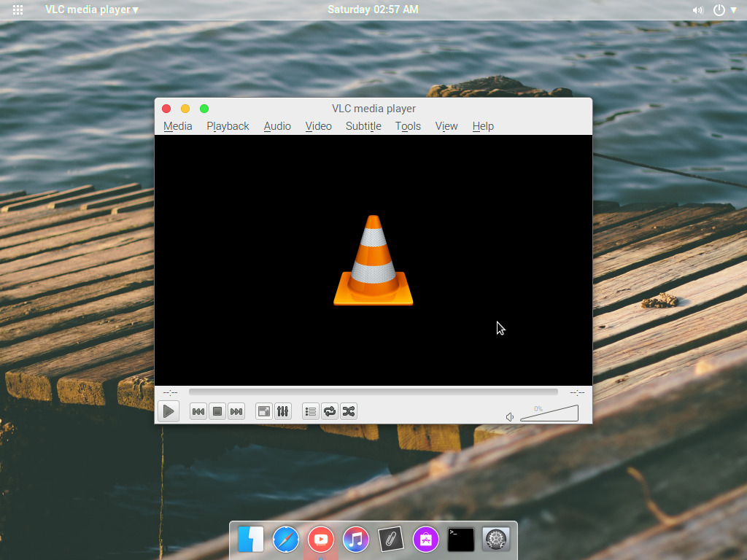747x560 pixels.
Task: Enable loop playback
Action: click(330, 411)
